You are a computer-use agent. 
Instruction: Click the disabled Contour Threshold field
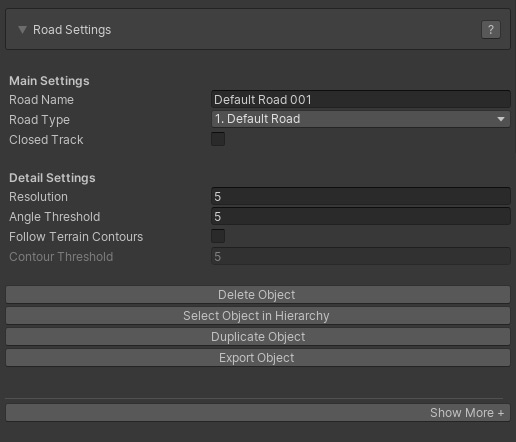click(360, 256)
